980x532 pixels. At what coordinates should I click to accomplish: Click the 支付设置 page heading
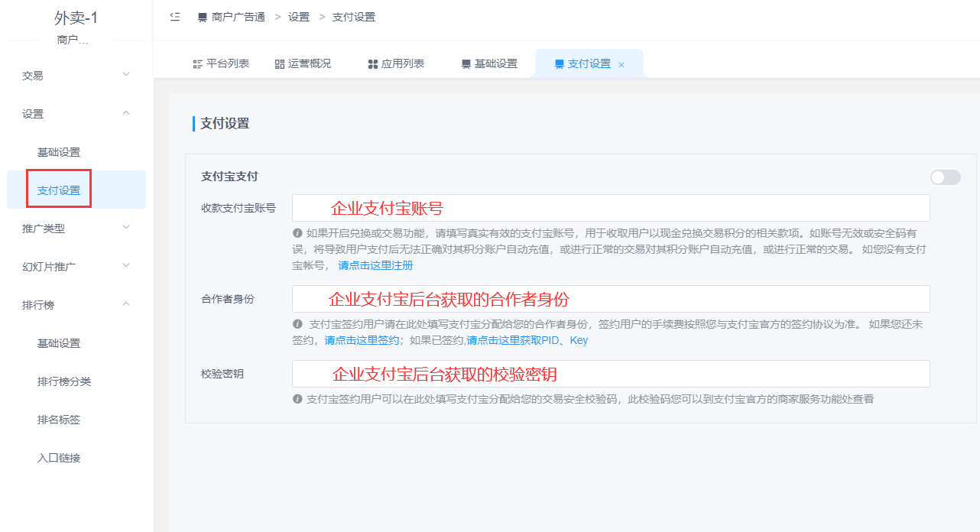[x=225, y=123]
